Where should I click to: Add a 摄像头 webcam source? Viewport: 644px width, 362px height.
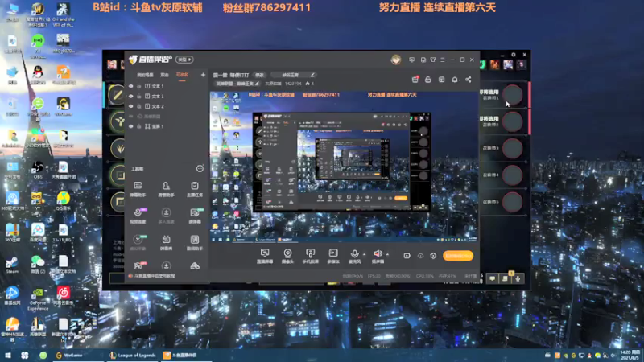287,256
